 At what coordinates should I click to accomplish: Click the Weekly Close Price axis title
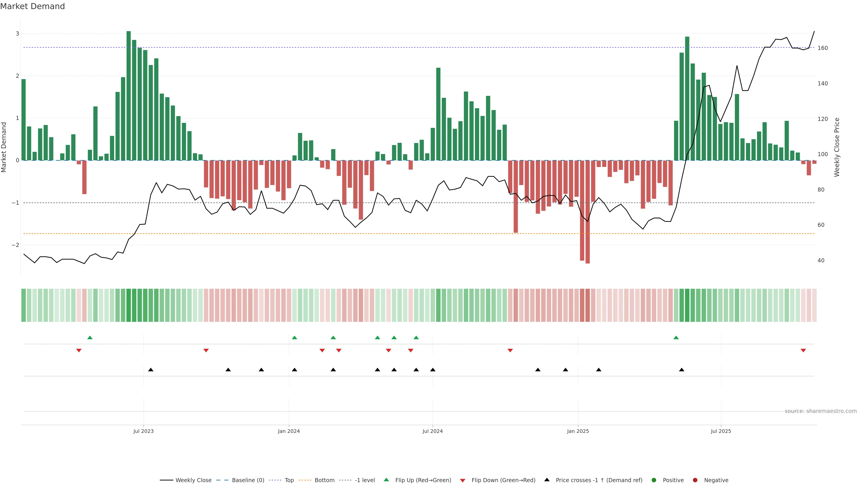[x=837, y=147]
